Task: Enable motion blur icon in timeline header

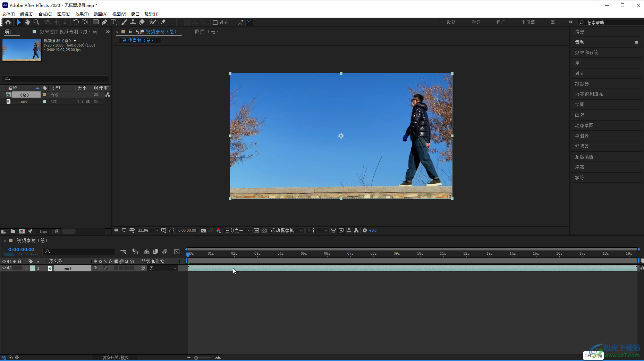Action: click(165, 252)
